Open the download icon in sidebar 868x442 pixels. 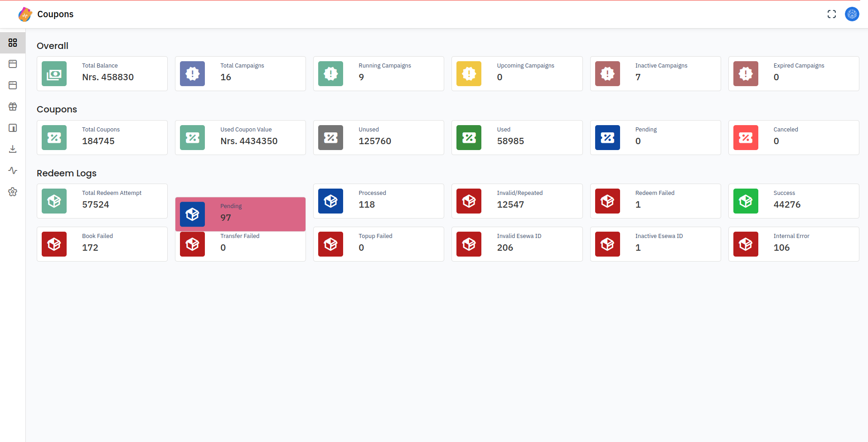click(13, 149)
